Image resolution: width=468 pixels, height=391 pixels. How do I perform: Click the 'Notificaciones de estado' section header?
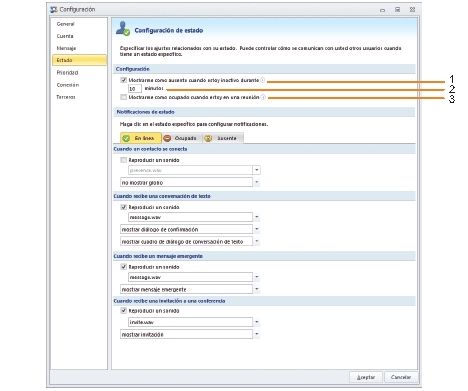145,112
